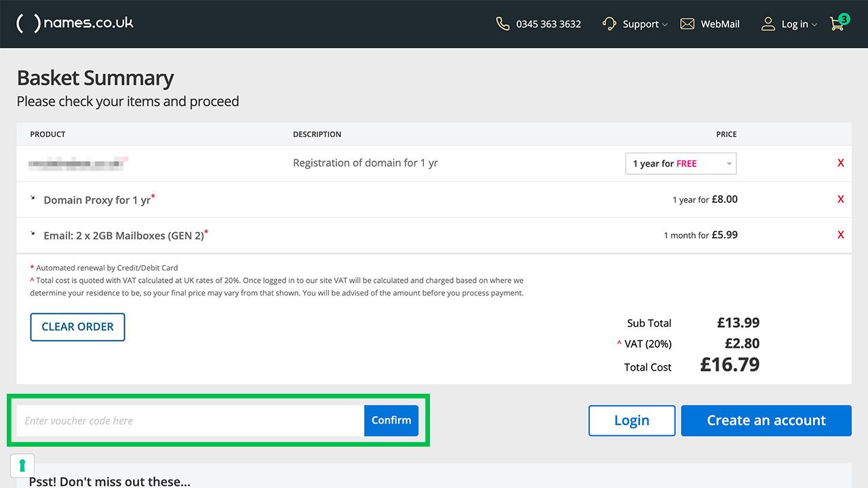Click the Sub Total £13.99 value
Screen dimensions: 868x488
[x=738, y=323]
